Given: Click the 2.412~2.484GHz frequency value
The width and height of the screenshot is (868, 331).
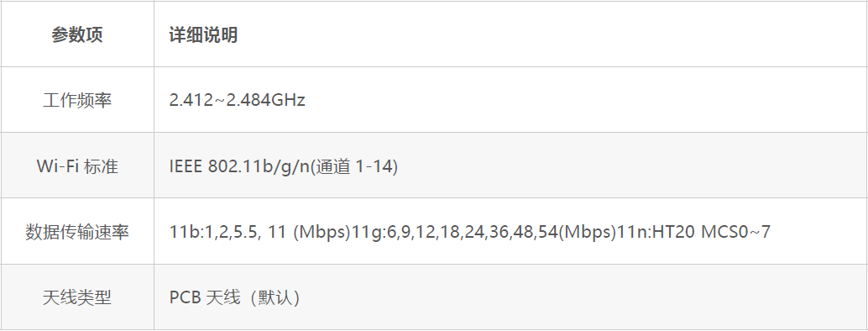Looking at the screenshot, I should click(237, 100).
